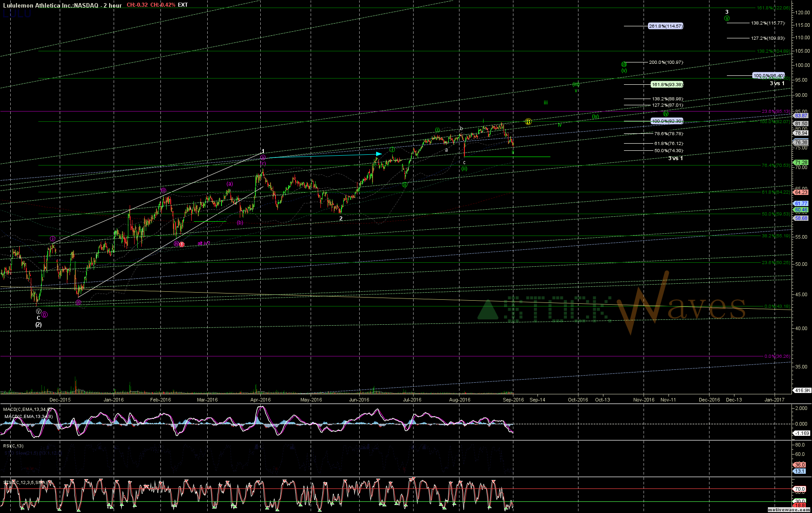812x513 pixels.
Task: Click the 83.87 price axis tag
Action: point(801,116)
